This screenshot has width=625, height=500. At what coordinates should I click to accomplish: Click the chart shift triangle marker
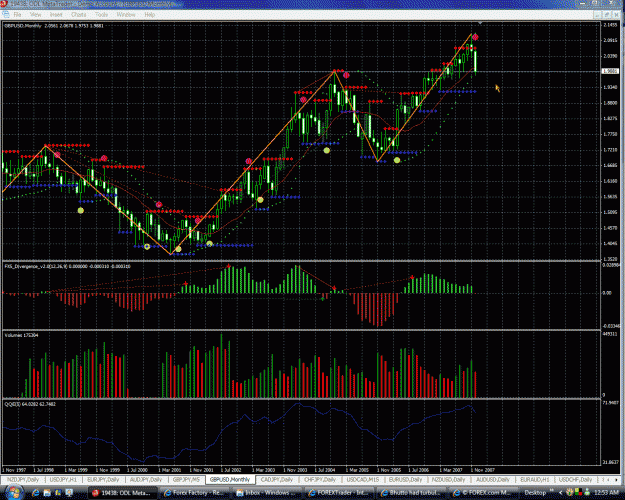[480, 24]
